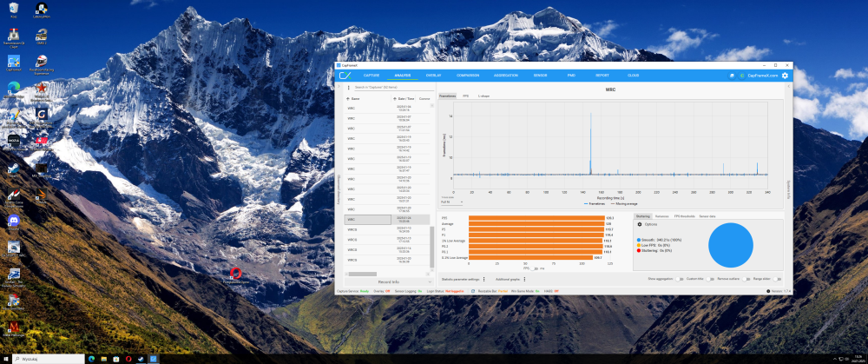The image size is (868, 364).
Task: Open Opera browser from the taskbar
Action: pyautogui.click(x=128, y=359)
